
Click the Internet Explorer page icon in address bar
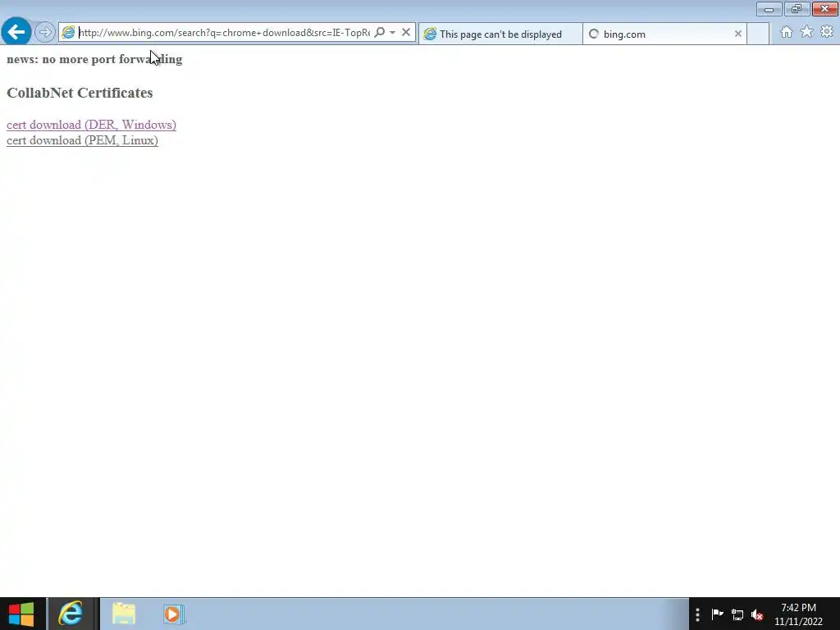coord(68,33)
